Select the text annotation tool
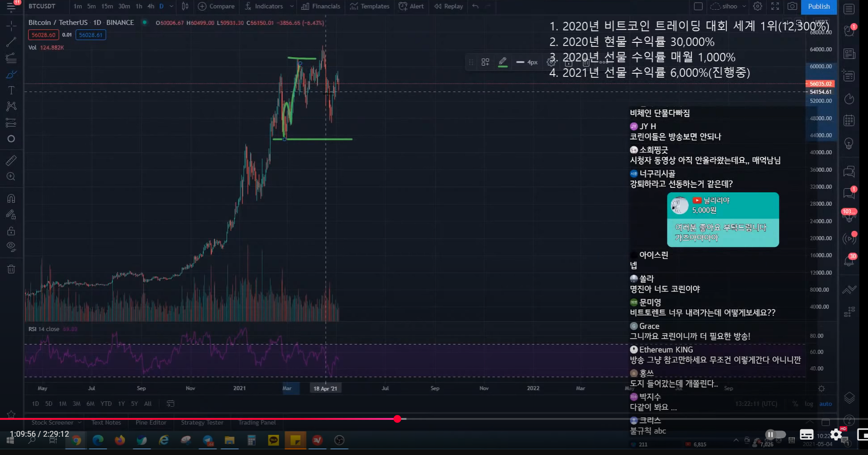The image size is (868, 455). tap(11, 91)
